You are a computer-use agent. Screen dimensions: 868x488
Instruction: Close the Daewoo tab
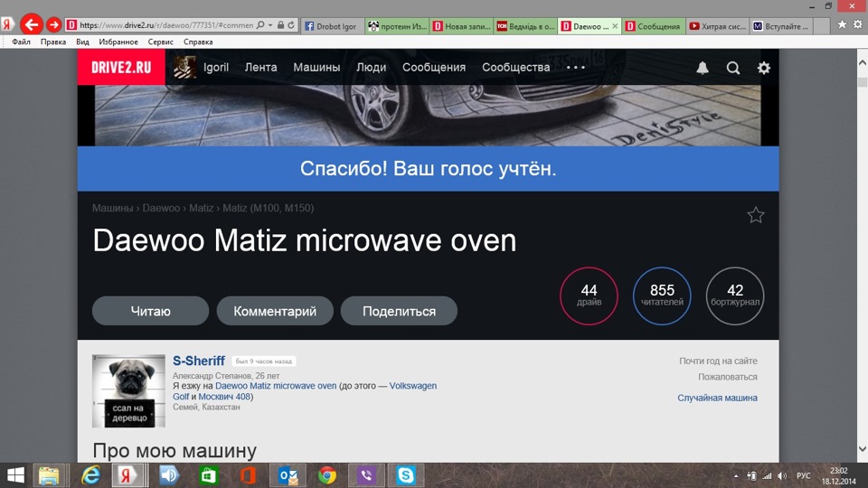(615, 26)
